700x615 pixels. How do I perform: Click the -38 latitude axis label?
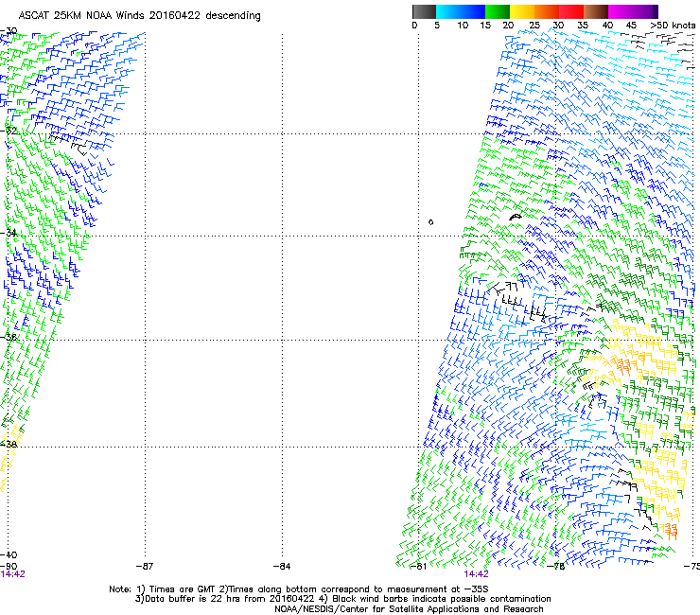[x=9, y=445]
